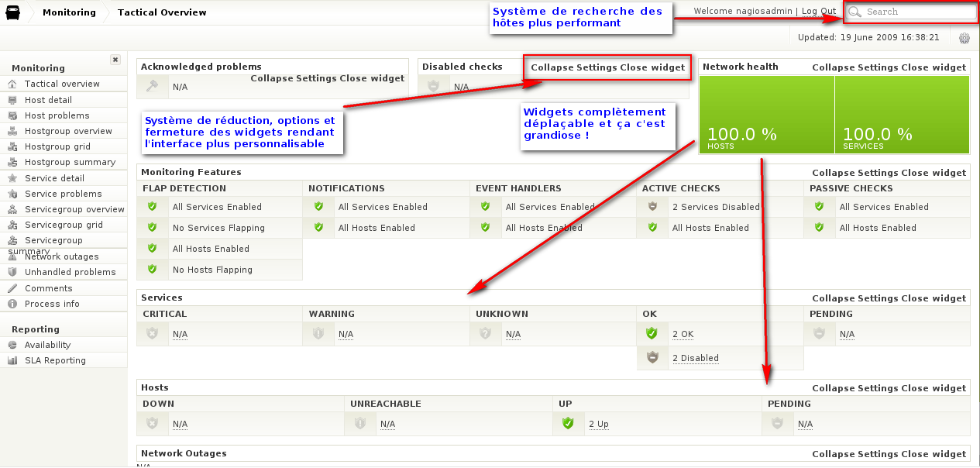Click the wrench icon in Acknowledged problems

tap(152, 86)
